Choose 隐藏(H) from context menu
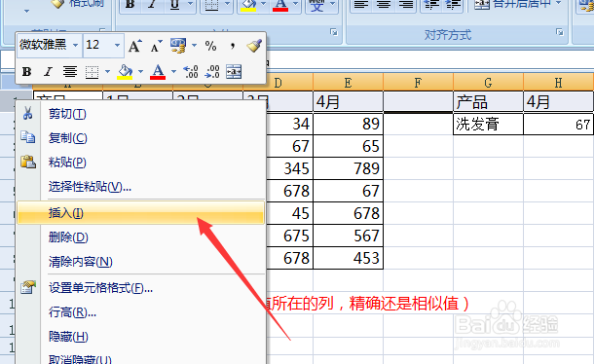Image resolution: width=594 pixels, height=364 pixels. 141,337
